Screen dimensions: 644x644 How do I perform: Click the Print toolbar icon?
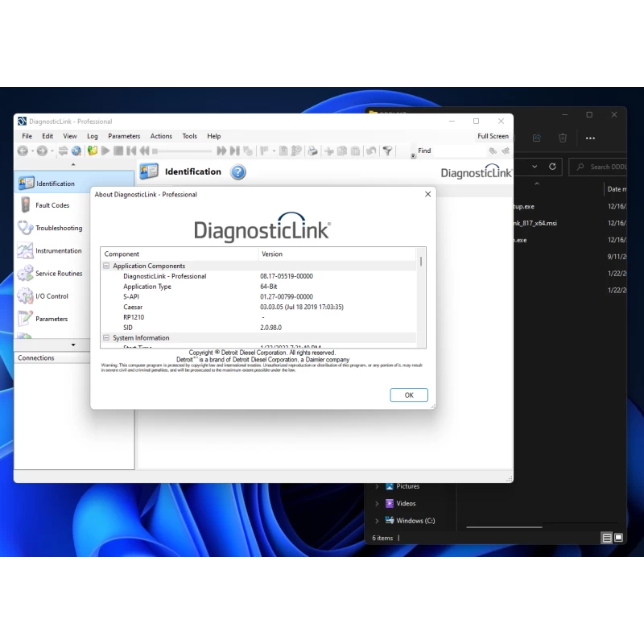(312, 151)
